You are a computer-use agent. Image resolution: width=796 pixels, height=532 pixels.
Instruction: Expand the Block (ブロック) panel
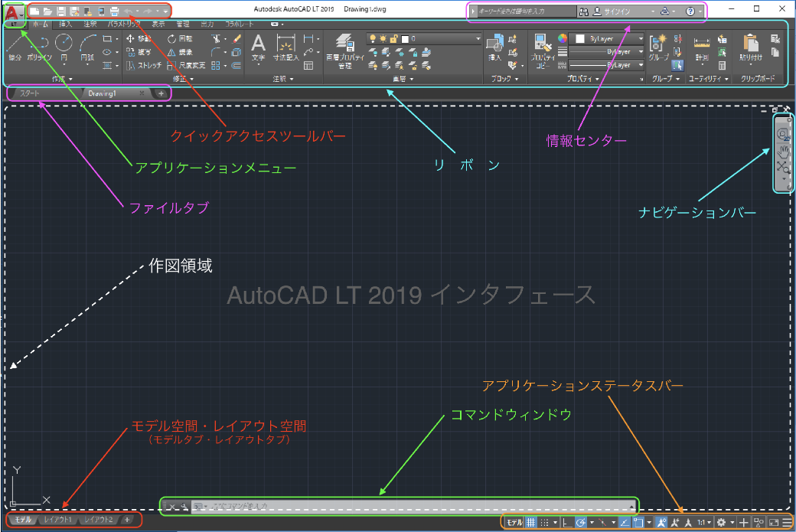[x=505, y=79]
